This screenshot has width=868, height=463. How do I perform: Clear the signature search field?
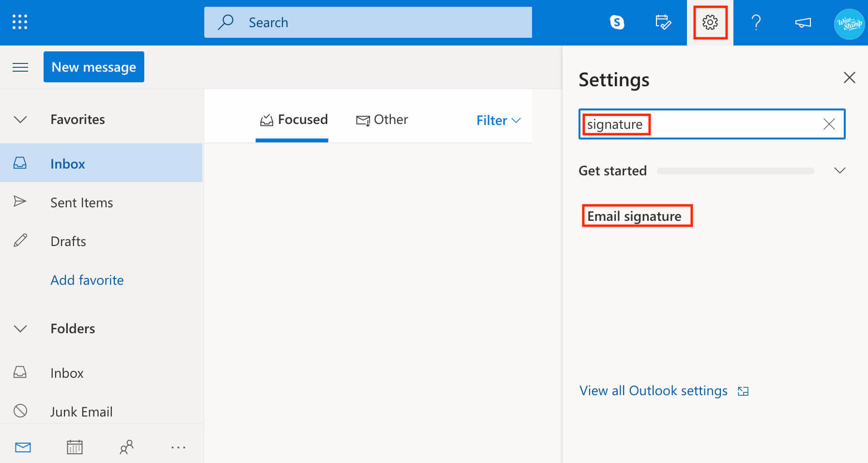coord(829,124)
